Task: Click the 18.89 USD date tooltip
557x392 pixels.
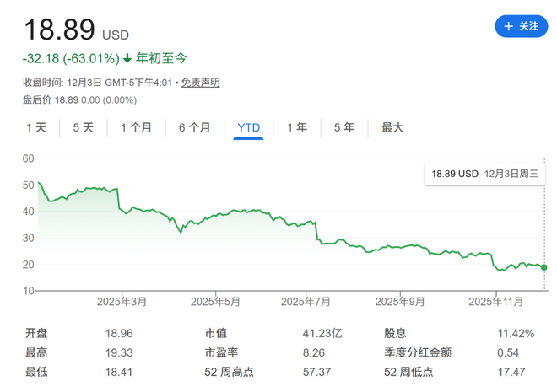Action: coord(484,174)
